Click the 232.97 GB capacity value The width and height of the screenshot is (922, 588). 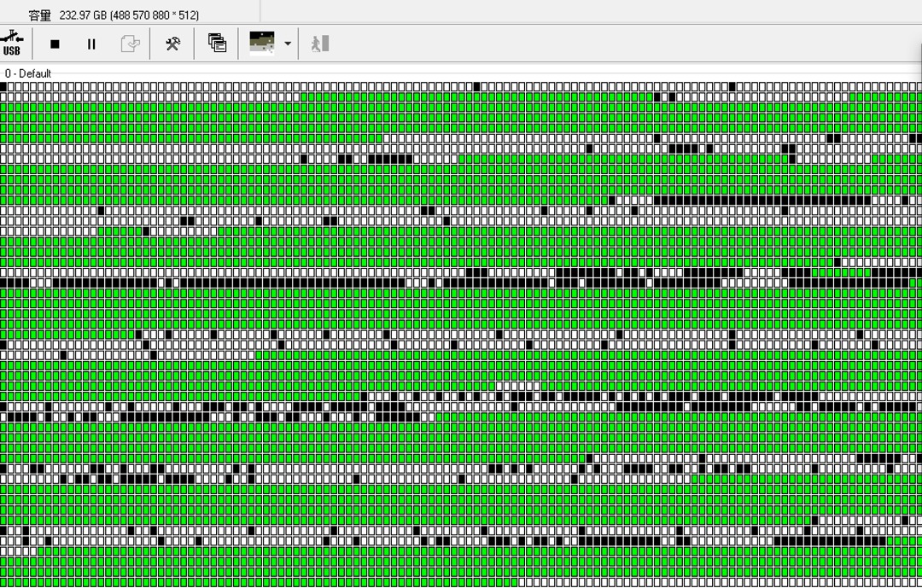click(83, 15)
